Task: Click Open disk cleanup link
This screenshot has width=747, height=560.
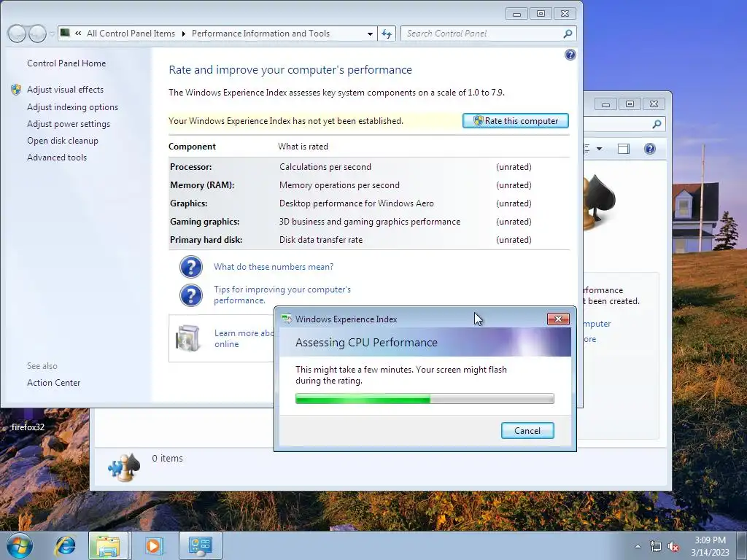Action: [63, 141]
